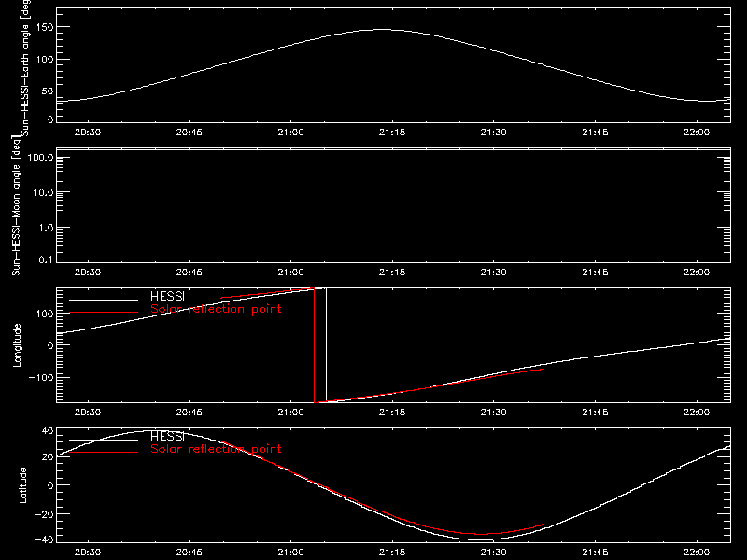747x560 pixels.
Task: Choose the 21:30 label under Longitude plot
Action: pyautogui.click(x=494, y=413)
